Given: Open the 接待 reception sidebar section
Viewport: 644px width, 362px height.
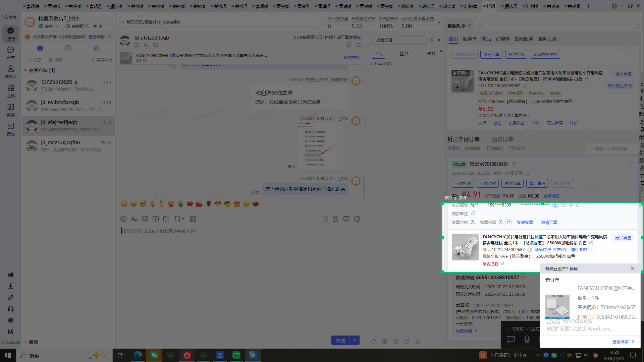Looking at the screenshot, I should pos(11,34).
